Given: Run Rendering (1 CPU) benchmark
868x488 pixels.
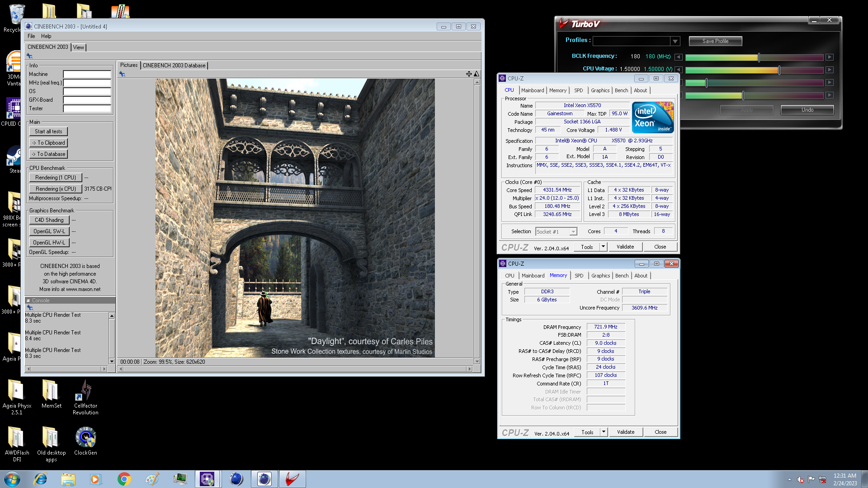Looking at the screenshot, I should tap(56, 178).
